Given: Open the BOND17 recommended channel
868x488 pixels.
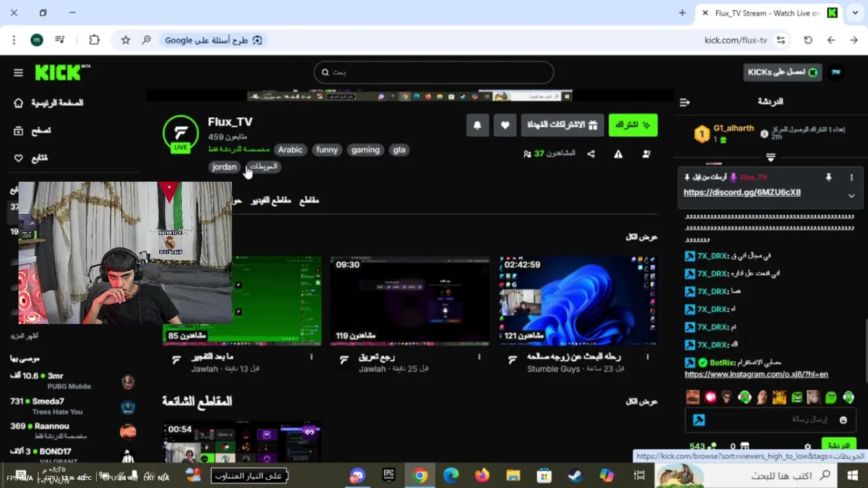Looking at the screenshot, I should coord(73,455).
